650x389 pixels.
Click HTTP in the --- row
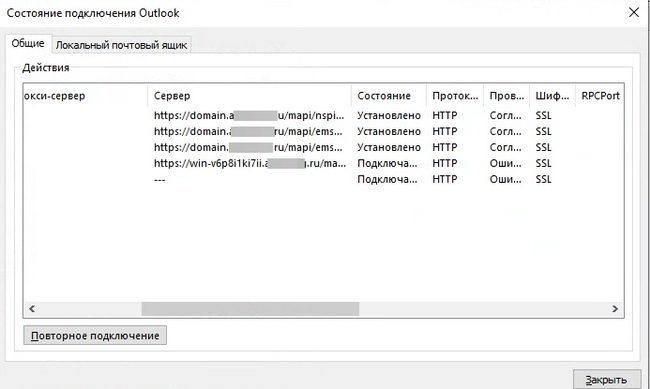pyautogui.click(x=444, y=180)
